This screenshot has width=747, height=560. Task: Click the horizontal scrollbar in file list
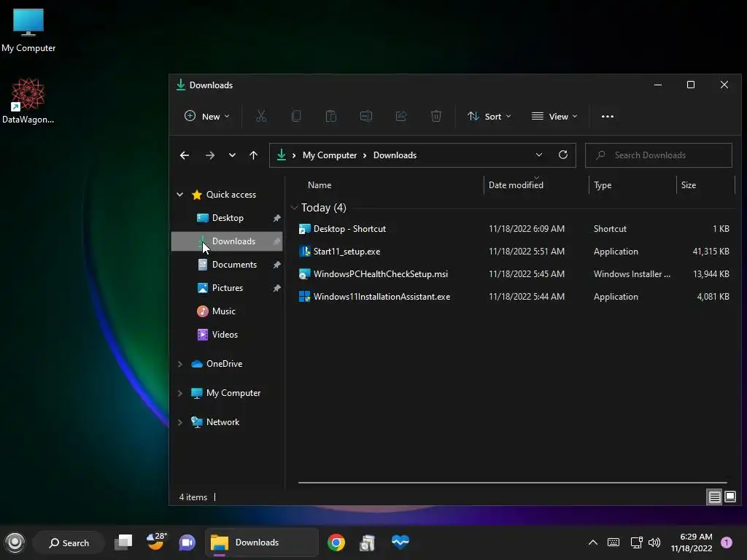coord(513,483)
